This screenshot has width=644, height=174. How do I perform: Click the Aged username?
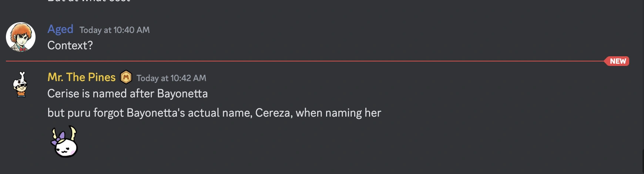tap(60, 29)
